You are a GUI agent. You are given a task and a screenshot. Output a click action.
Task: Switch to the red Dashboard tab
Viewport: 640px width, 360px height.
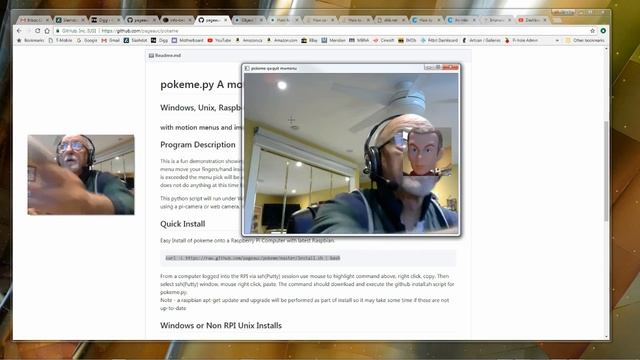[x=532, y=20]
